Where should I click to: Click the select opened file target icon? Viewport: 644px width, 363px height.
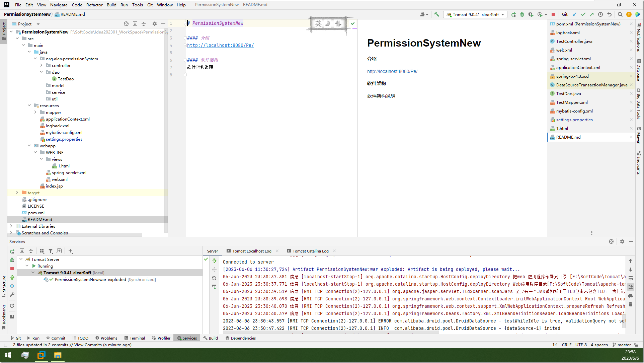coord(126,24)
